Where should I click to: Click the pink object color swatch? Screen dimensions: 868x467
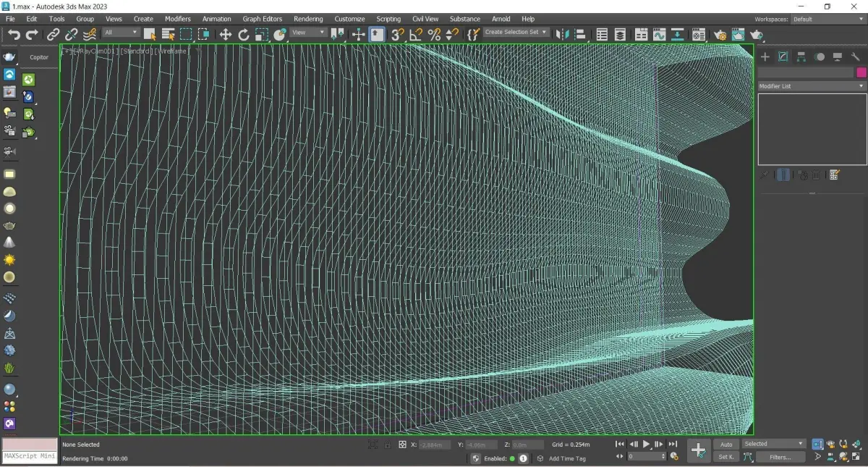coord(861,72)
